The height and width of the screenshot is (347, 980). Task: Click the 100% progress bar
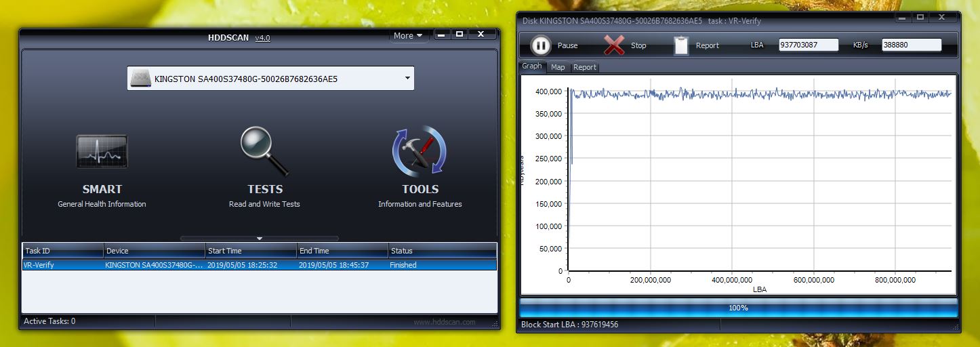tap(738, 308)
